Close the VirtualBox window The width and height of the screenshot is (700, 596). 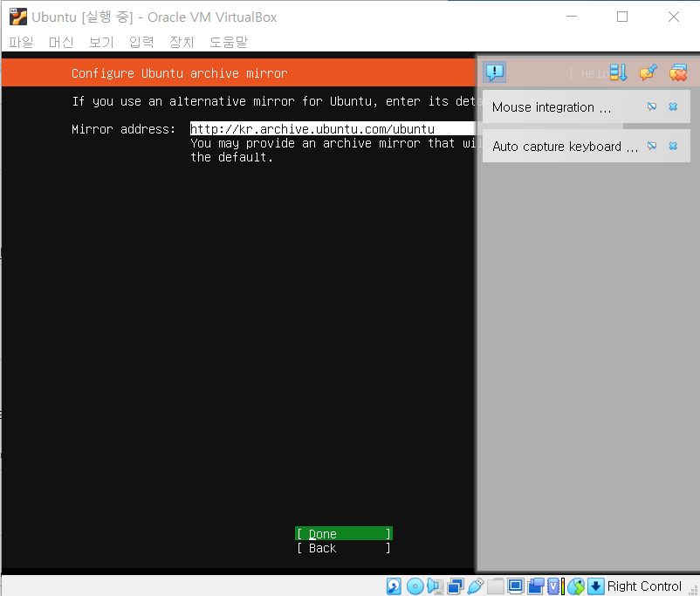(x=673, y=17)
